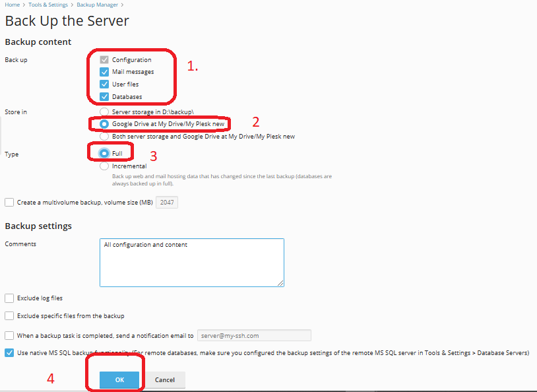Select Server storage in D:\backup\ option

coord(104,112)
